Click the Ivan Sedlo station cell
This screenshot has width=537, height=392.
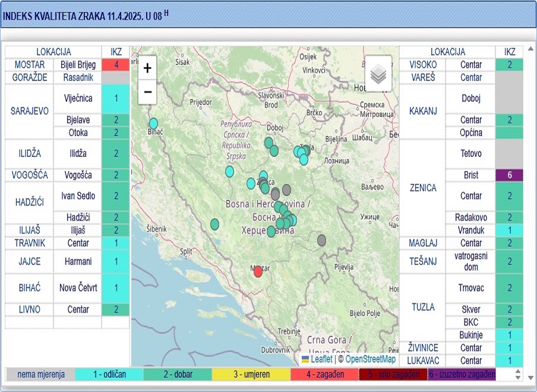click(x=78, y=196)
